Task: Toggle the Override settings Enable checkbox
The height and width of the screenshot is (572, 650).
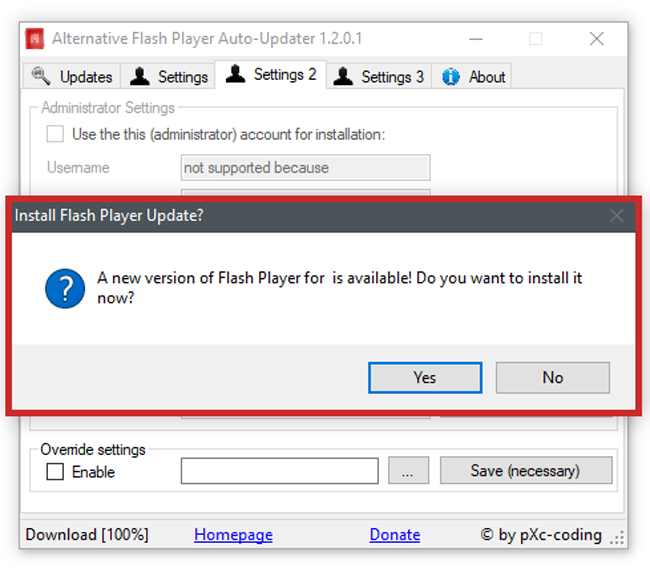Action: (55, 471)
